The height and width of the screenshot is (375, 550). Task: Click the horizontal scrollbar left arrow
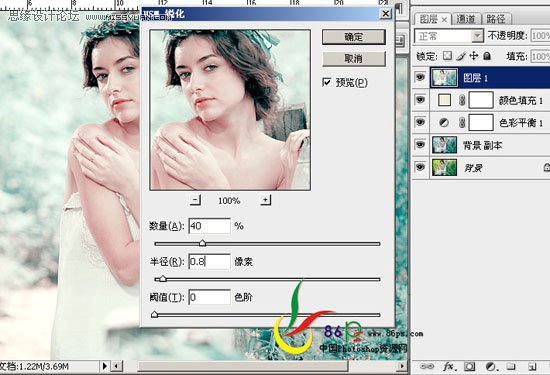116,366
